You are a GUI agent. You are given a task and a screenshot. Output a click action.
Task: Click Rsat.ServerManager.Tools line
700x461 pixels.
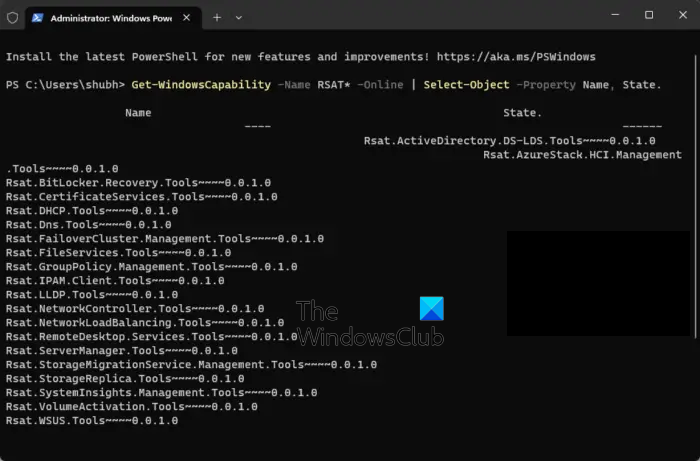point(122,351)
